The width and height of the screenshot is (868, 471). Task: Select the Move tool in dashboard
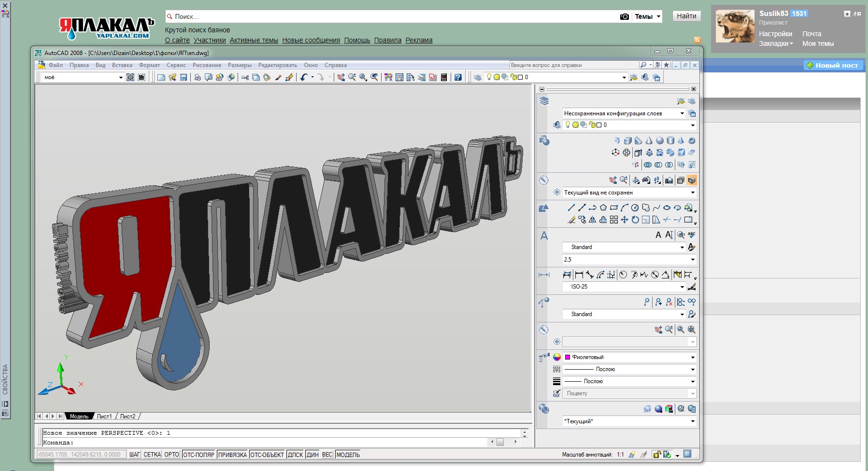(x=625, y=220)
